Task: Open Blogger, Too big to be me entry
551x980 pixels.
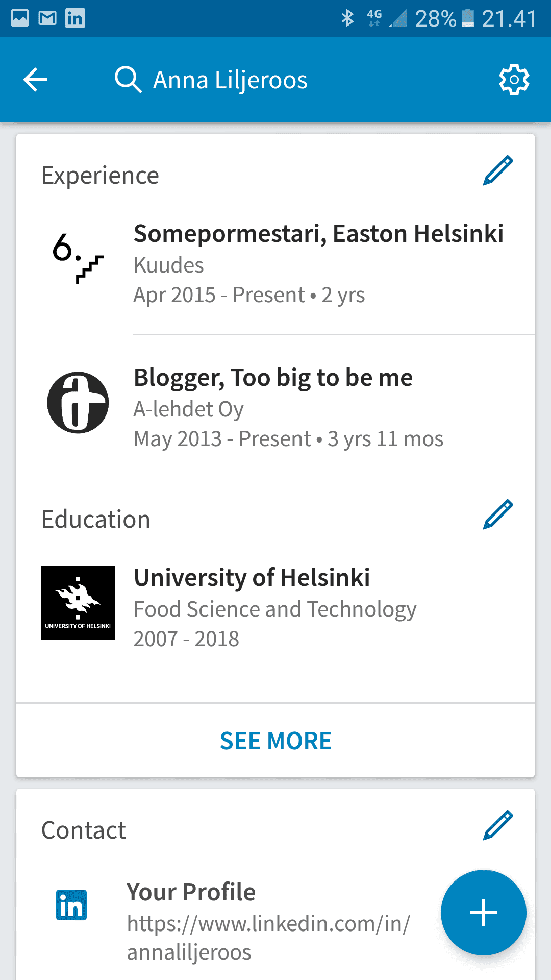Action: pos(273,378)
